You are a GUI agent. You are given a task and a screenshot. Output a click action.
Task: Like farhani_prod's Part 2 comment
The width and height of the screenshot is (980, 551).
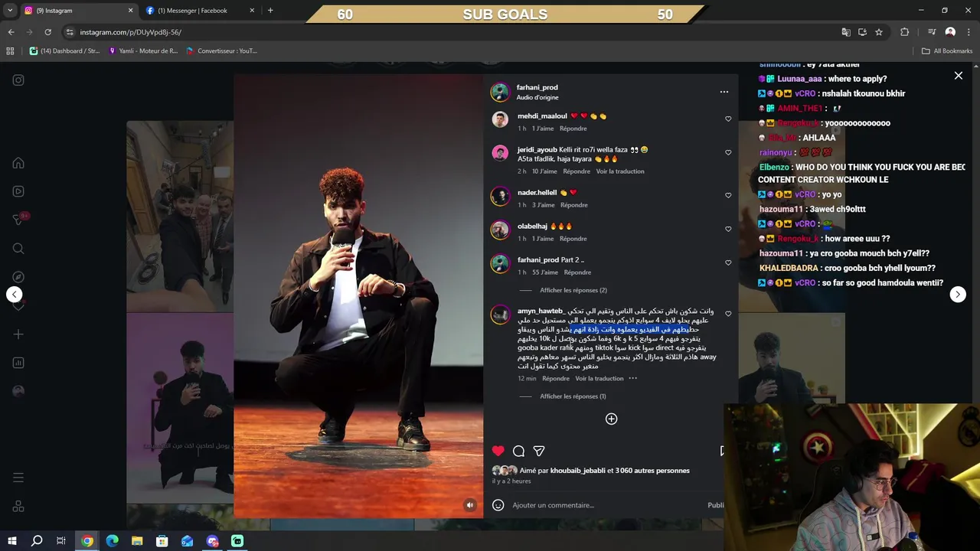728,262
